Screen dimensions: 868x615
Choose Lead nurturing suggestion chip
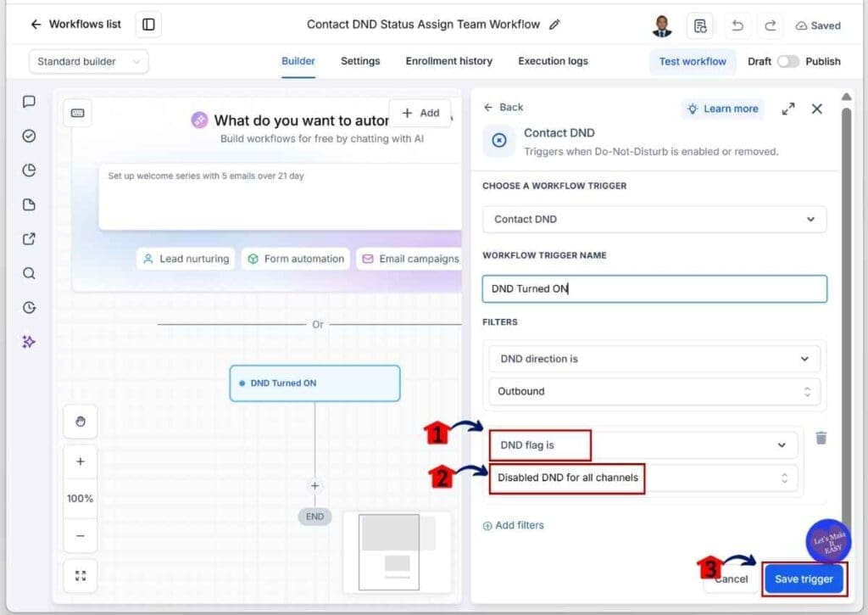186,259
